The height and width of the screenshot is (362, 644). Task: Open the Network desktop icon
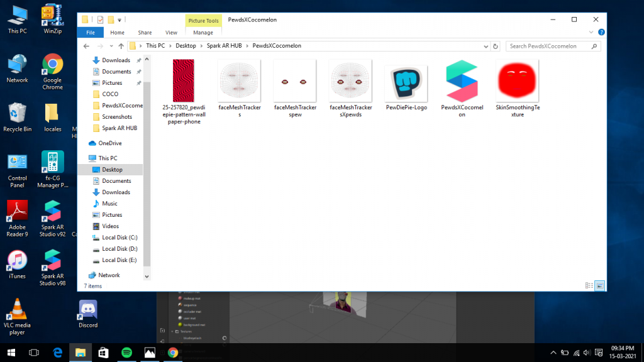tap(17, 69)
